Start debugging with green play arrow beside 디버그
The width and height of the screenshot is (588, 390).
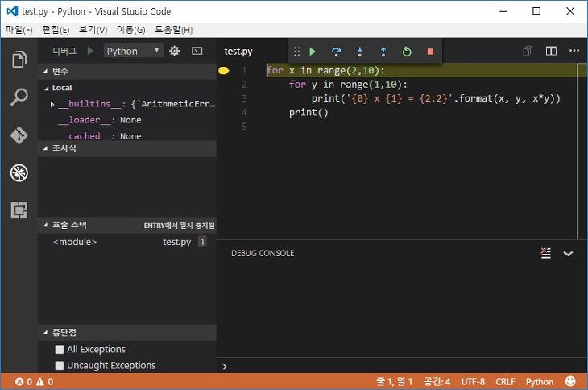pos(90,51)
